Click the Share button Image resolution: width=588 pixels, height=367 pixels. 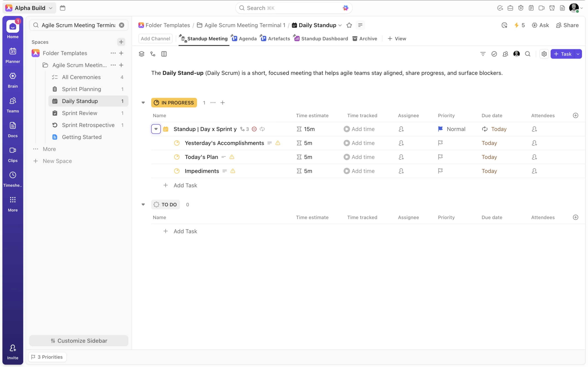click(567, 25)
